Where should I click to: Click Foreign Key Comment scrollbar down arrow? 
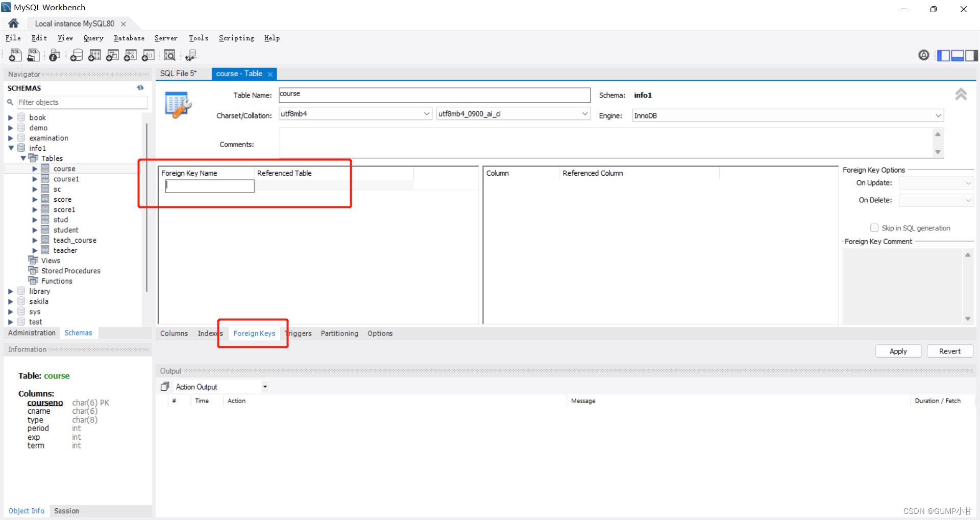tap(968, 319)
